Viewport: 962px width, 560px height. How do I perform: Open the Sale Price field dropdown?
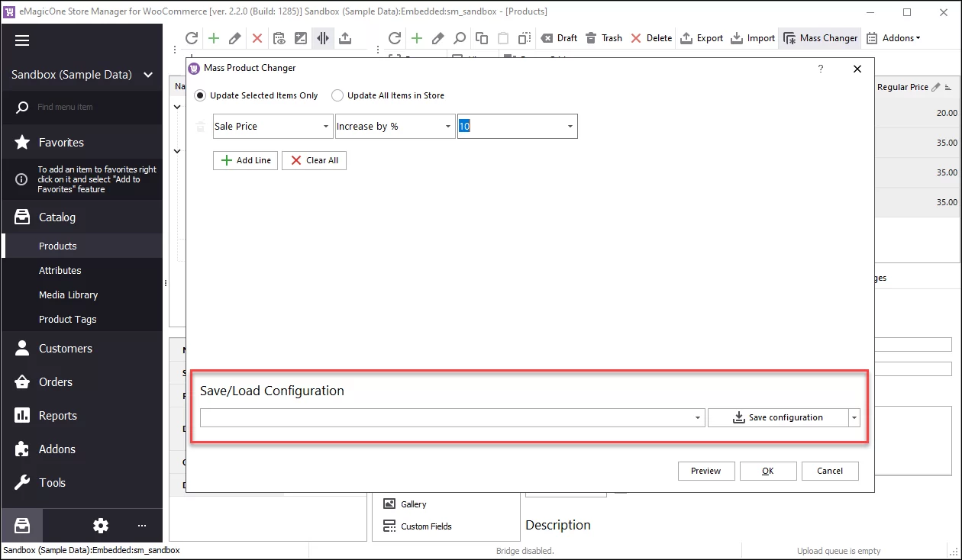point(326,127)
